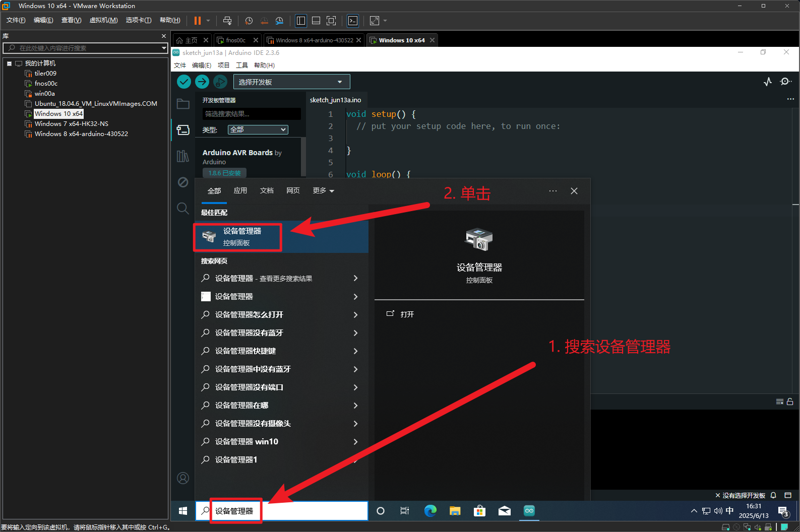Open the 选择开发板 board selector dropdown
Screen dimensions: 800x532
coord(291,82)
